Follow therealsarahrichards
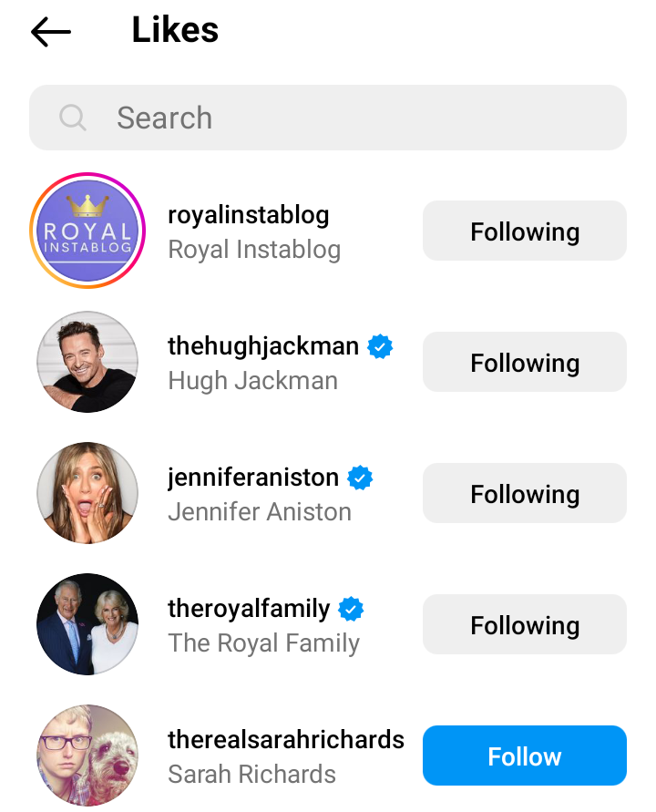656x812 pixels. (x=524, y=756)
